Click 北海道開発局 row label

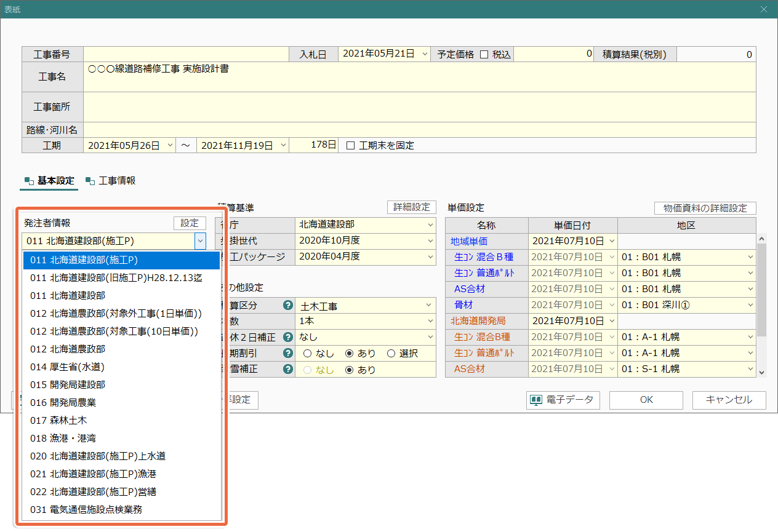tap(486, 321)
